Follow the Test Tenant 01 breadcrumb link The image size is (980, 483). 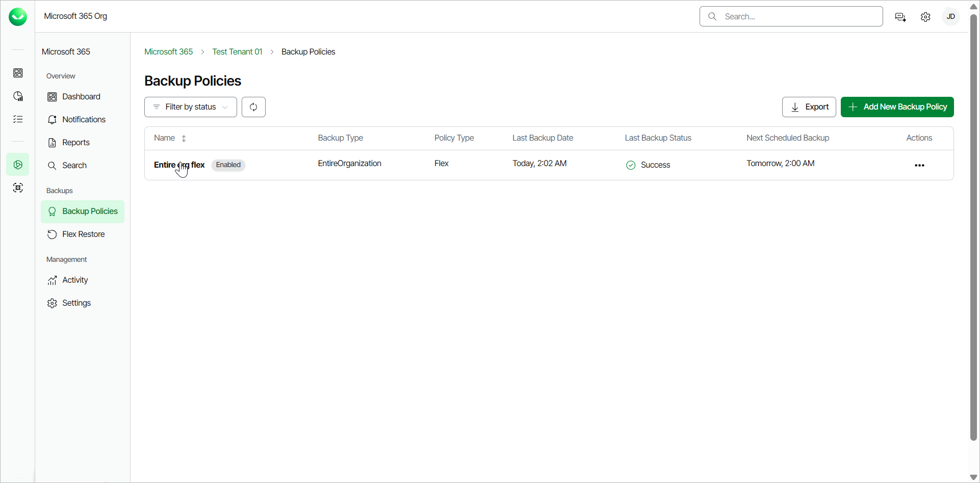point(237,52)
